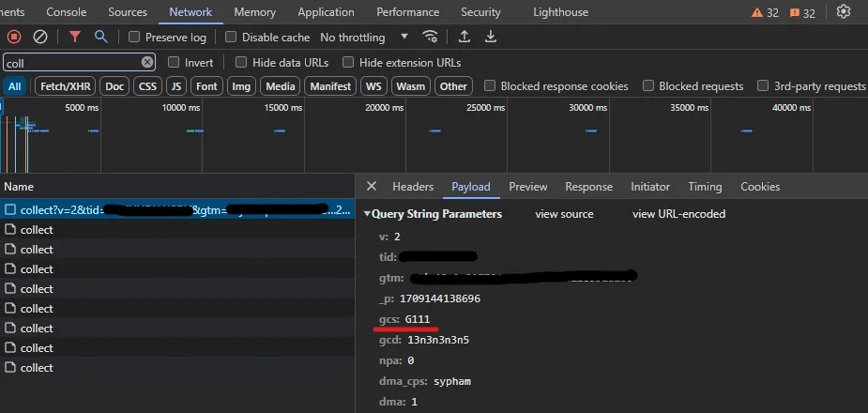Image resolution: width=868 pixels, height=413 pixels.
Task: Toggle the filter funnel icon
Action: click(75, 37)
